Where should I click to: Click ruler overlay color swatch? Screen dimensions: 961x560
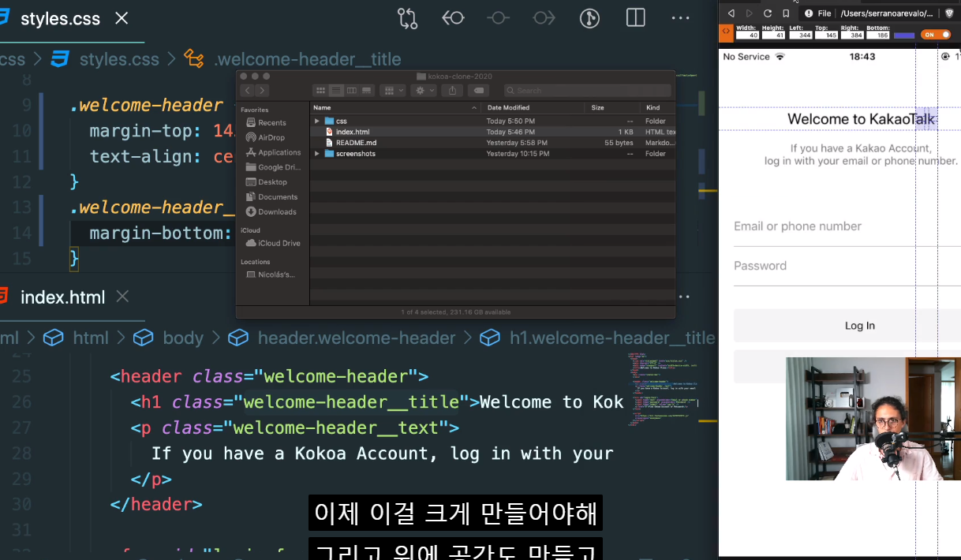click(904, 35)
